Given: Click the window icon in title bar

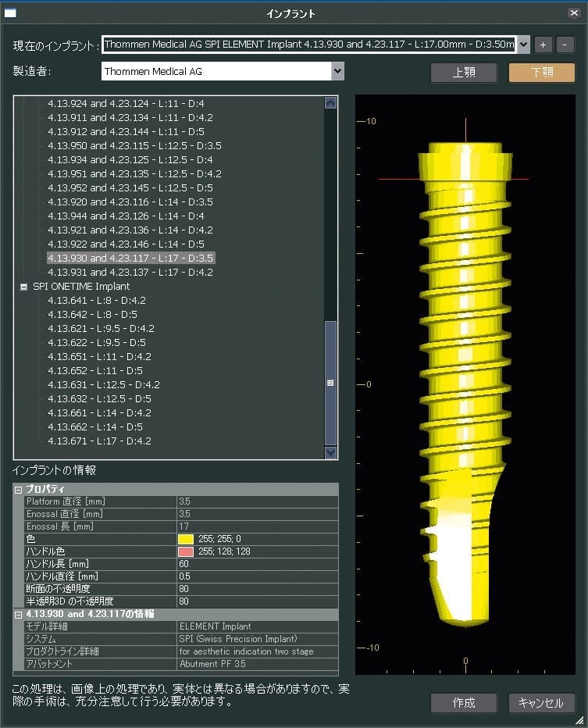Looking at the screenshot, I should click(11, 12).
